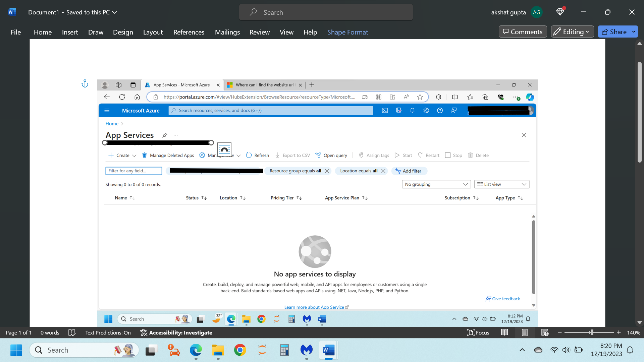Open the Share dropdown arrow

[634, 32]
